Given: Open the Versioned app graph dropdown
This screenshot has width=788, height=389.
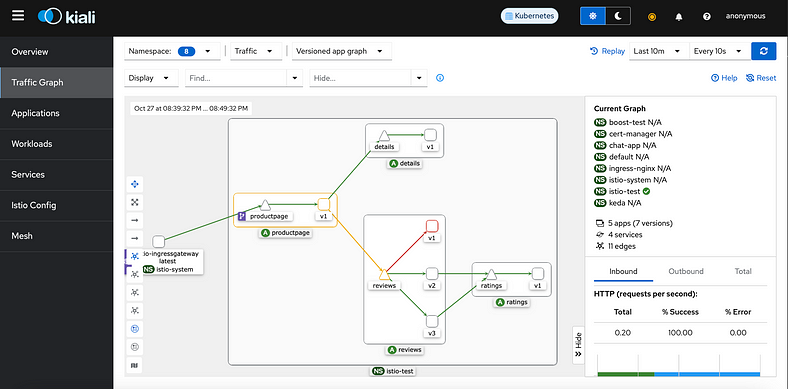Looking at the screenshot, I should pos(341,51).
